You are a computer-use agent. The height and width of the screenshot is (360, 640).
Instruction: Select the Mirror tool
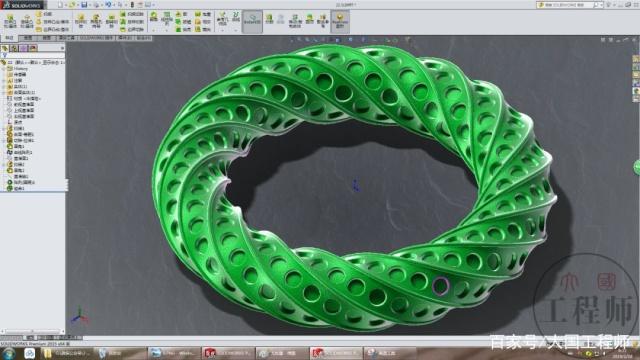(x=202, y=29)
